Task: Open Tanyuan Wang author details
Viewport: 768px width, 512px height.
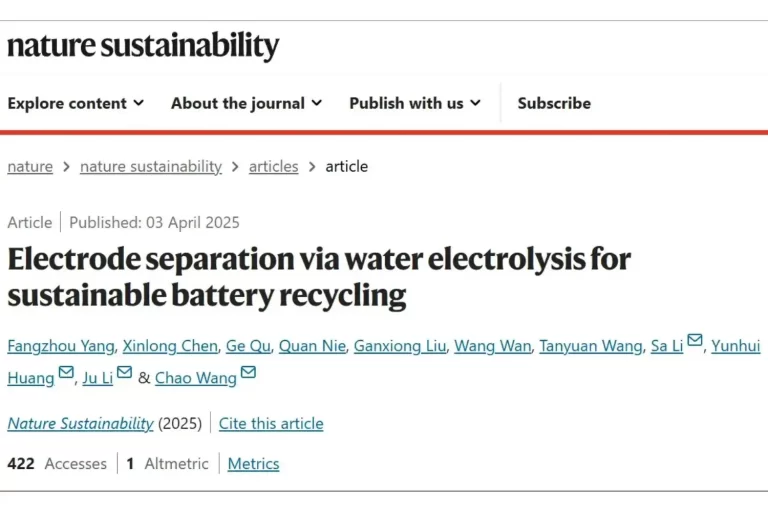Action: click(590, 346)
